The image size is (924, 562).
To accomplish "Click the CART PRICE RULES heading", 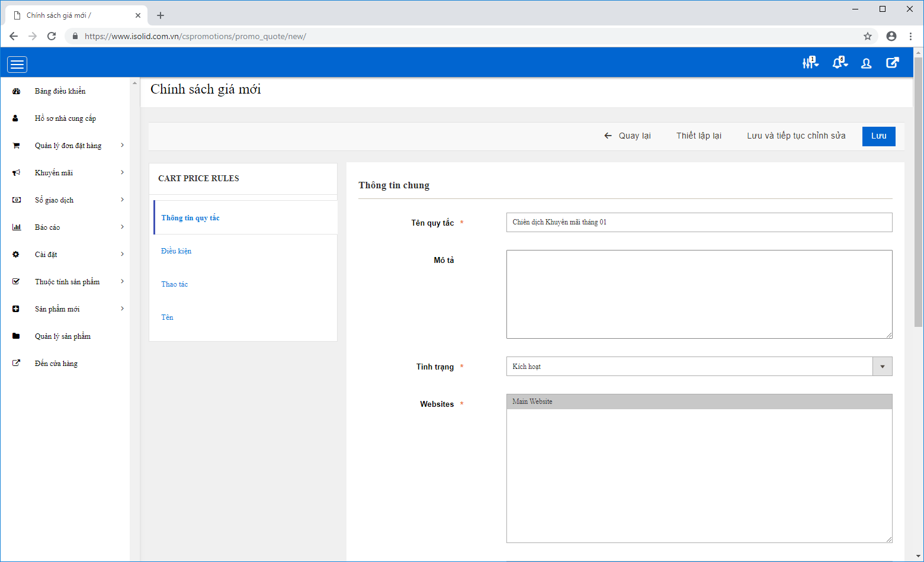I will tap(199, 178).
